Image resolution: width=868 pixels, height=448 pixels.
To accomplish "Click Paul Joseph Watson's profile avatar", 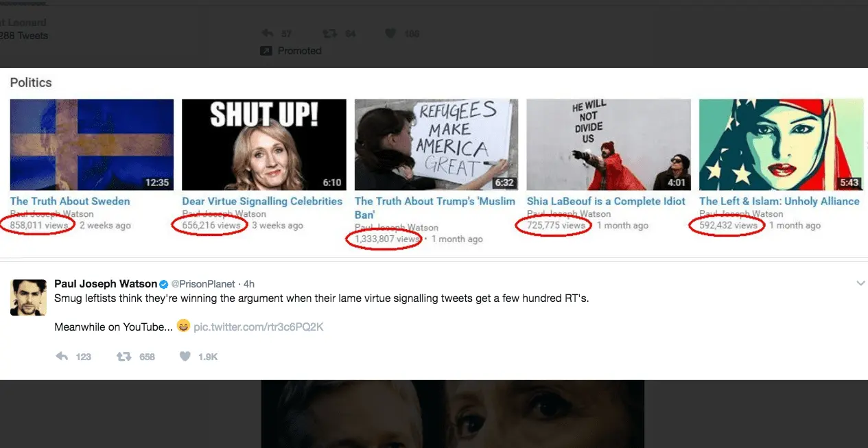I will coord(28,298).
